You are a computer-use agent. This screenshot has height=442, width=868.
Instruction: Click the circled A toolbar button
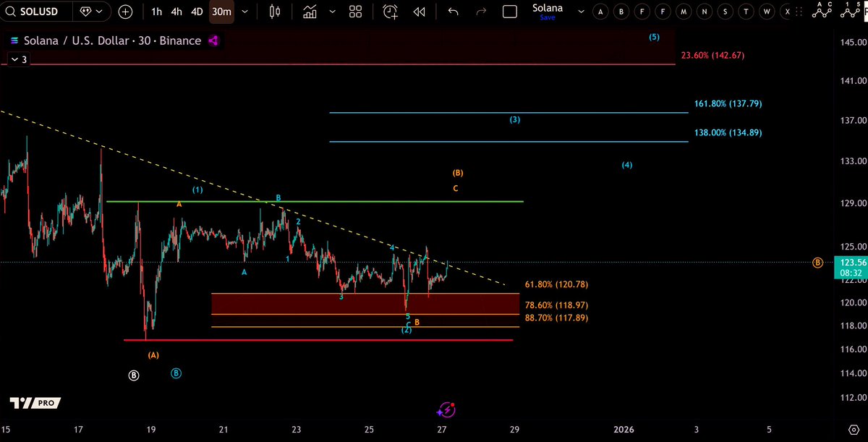click(600, 12)
